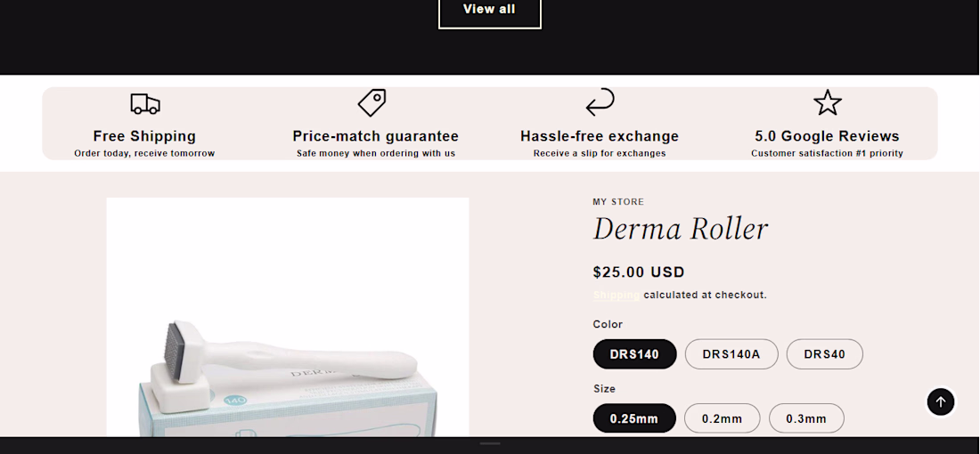
Task: Click the 5.0 Google Reviews heading
Action: tap(827, 136)
